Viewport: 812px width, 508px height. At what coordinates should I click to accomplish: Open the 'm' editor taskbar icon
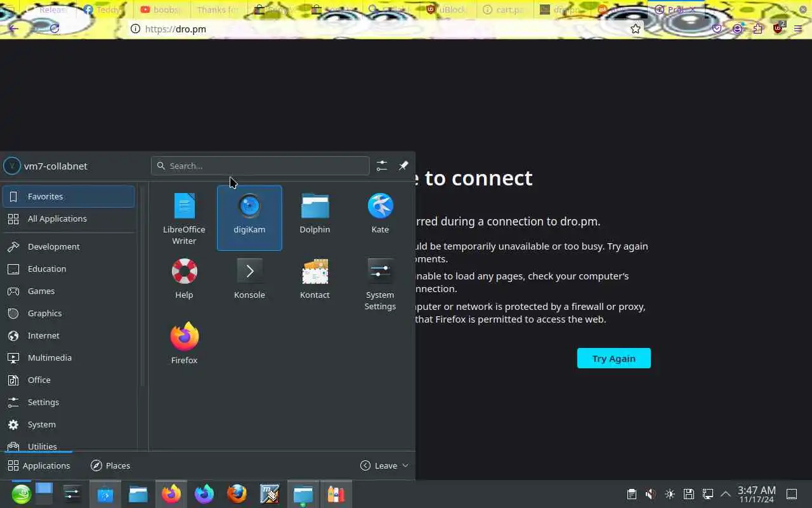(x=270, y=494)
